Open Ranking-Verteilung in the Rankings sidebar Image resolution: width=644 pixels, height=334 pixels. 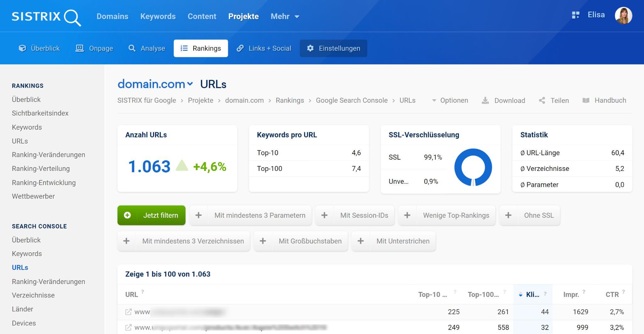[41, 169]
